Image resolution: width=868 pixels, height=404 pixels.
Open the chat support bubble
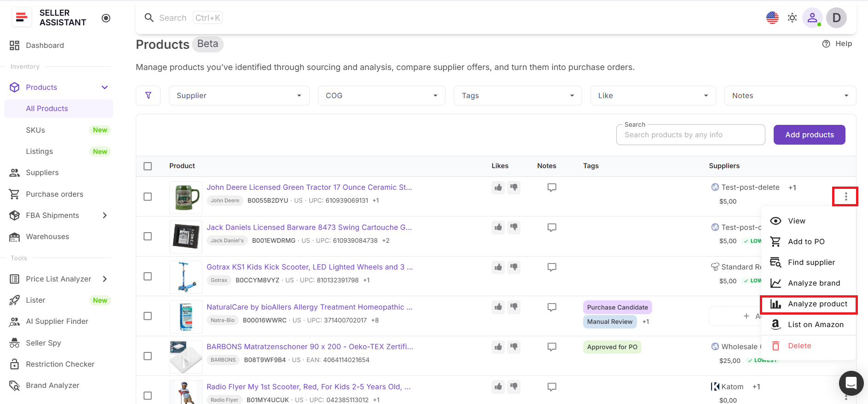851,383
